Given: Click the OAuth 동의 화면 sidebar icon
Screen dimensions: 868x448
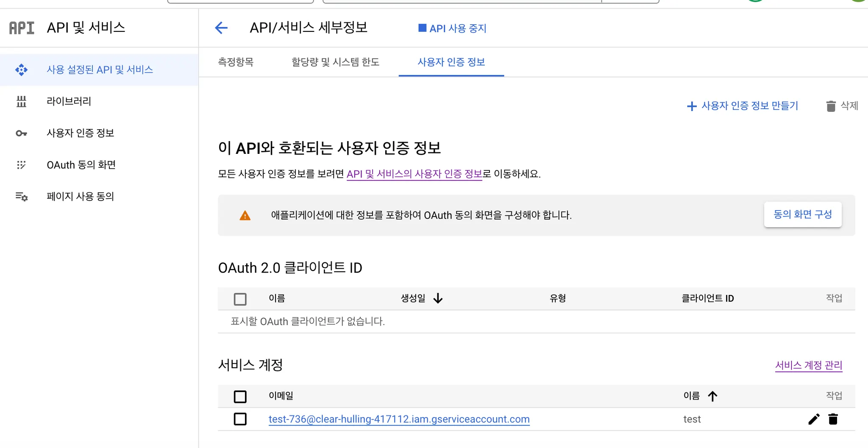Looking at the screenshot, I should coord(21,165).
